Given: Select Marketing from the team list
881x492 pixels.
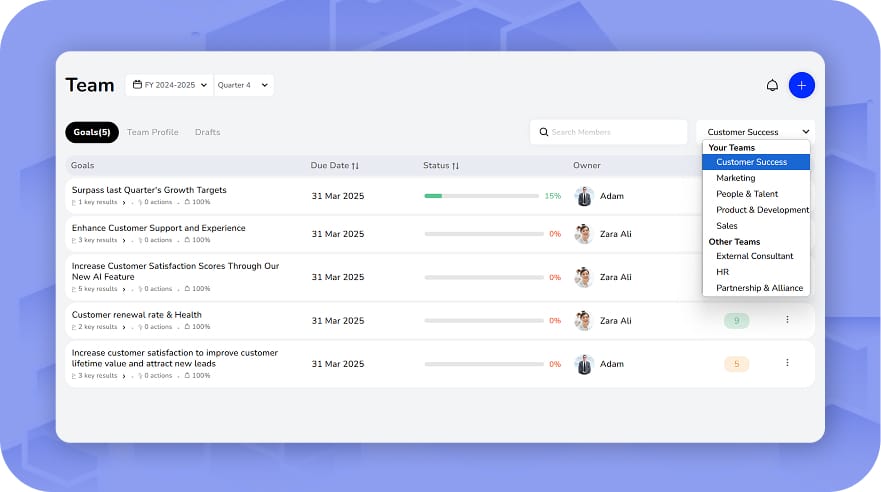Looking at the screenshot, I should coord(735,178).
